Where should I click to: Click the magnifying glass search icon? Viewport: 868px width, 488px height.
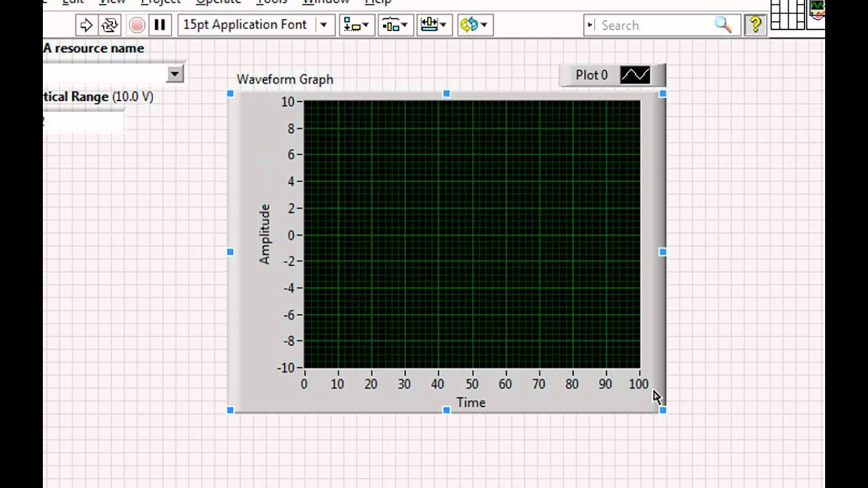tap(724, 25)
